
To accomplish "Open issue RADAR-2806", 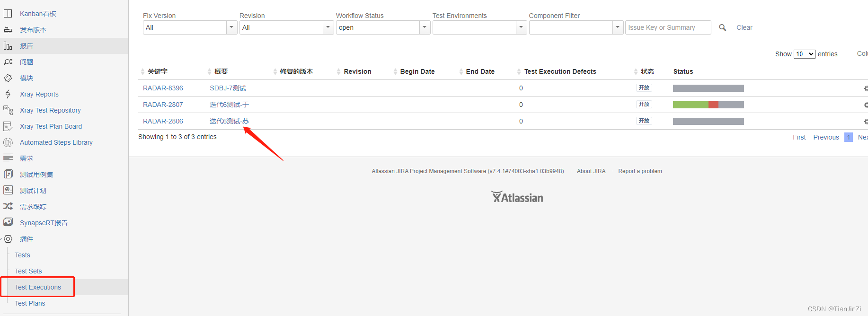I will coord(163,121).
